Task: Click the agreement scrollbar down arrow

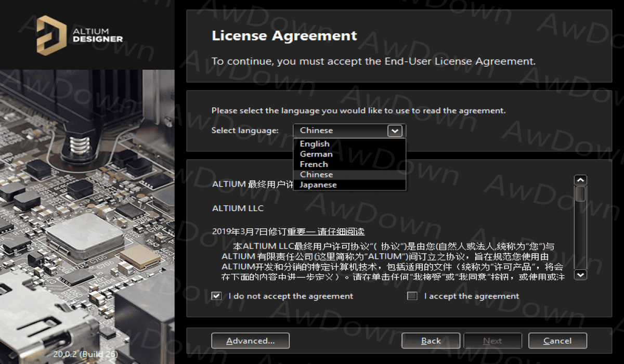Action: 580,275
